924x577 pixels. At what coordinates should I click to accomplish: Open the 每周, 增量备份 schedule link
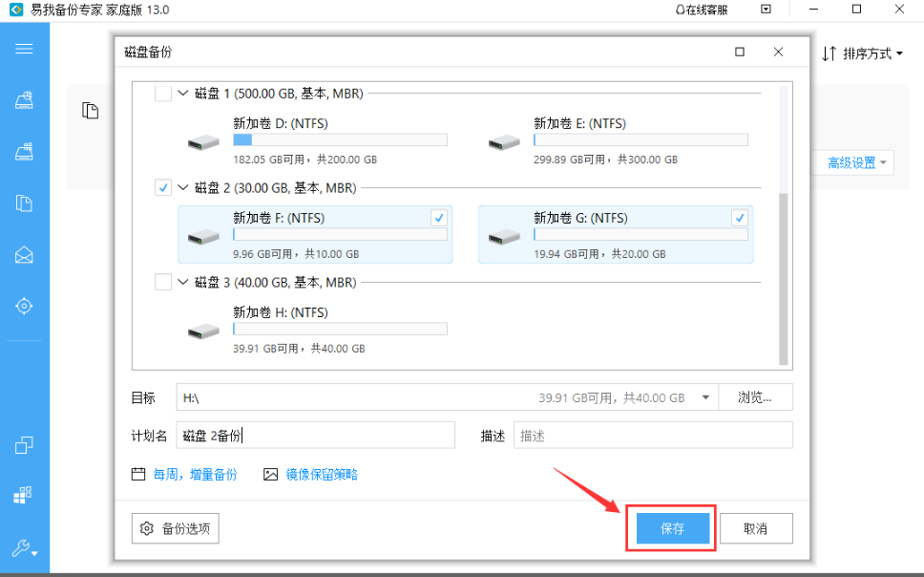195,475
